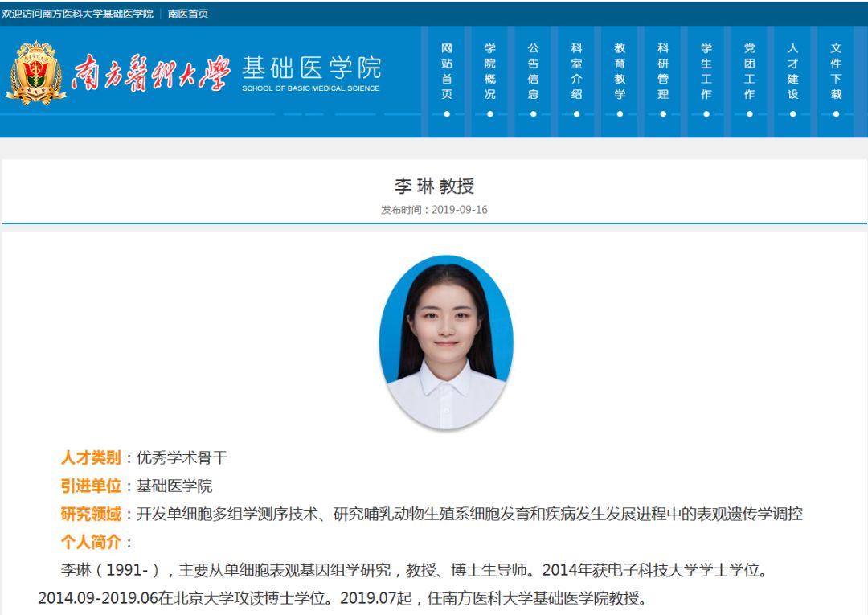Click the orange 个人简介 label
868x615 pixels.
91,542
